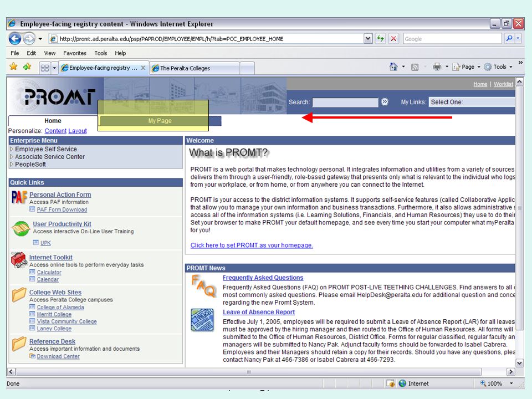Open the Calculator link
The width and height of the screenshot is (532, 399).
[x=49, y=273]
